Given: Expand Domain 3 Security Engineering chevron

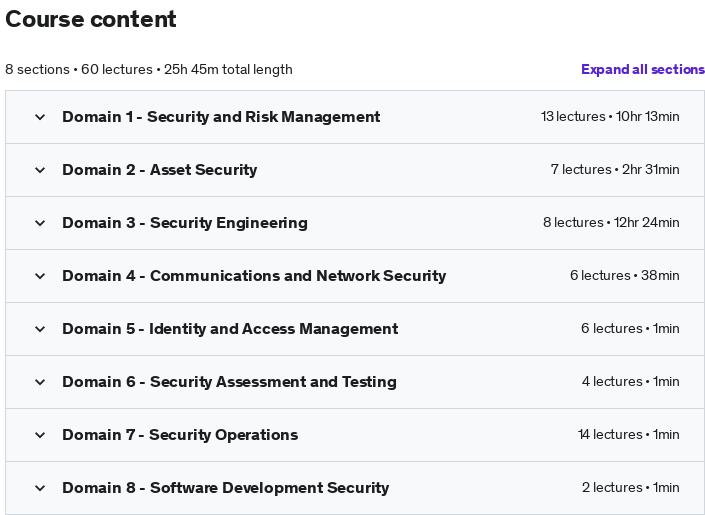Looking at the screenshot, I should (x=40, y=223).
